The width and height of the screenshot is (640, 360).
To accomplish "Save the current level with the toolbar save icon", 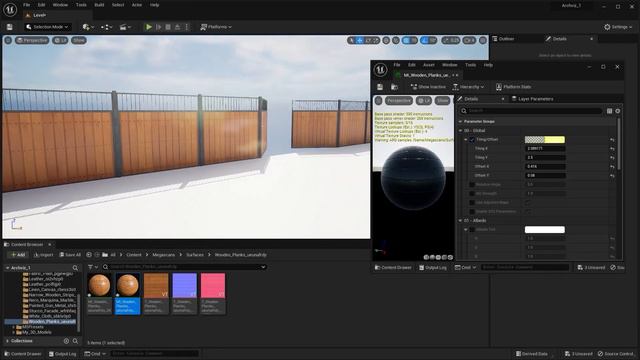I will pyautogui.click(x=9, y=27).
